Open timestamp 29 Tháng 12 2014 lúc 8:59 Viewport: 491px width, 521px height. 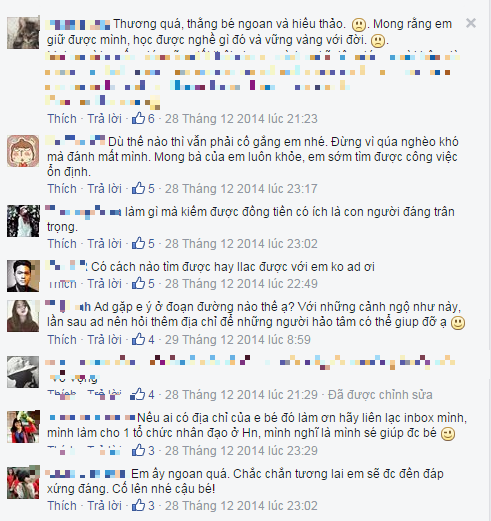238,340
